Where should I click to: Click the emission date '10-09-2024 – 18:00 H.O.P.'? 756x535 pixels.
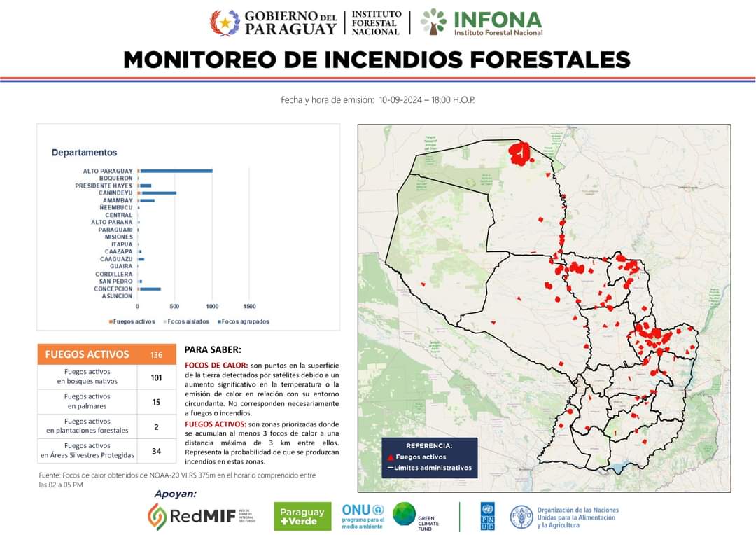[x=427, y=100]
